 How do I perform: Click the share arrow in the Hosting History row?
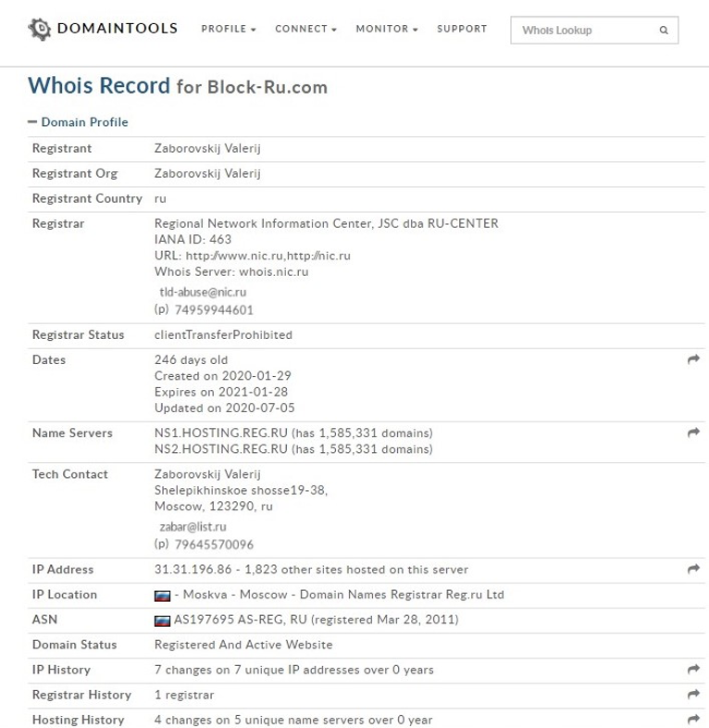(x=693, y=720)
